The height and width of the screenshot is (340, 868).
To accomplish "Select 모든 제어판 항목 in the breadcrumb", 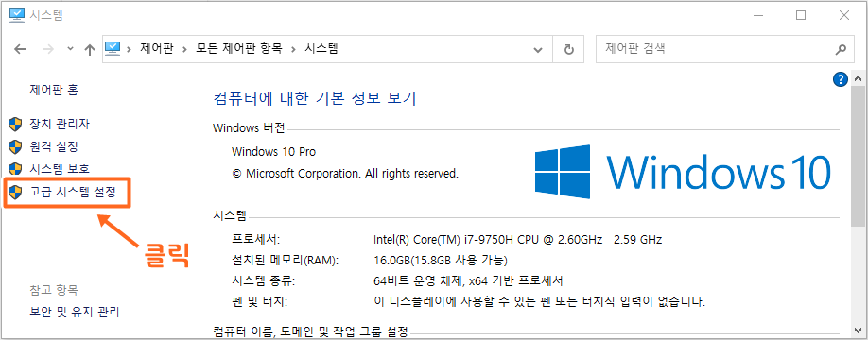I will [x=239, y=49].
